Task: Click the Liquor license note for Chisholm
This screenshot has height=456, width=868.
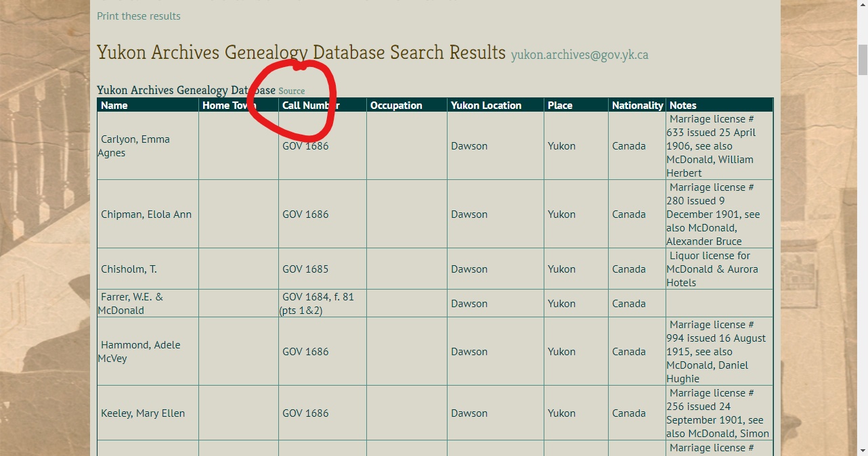Action: 712,269
